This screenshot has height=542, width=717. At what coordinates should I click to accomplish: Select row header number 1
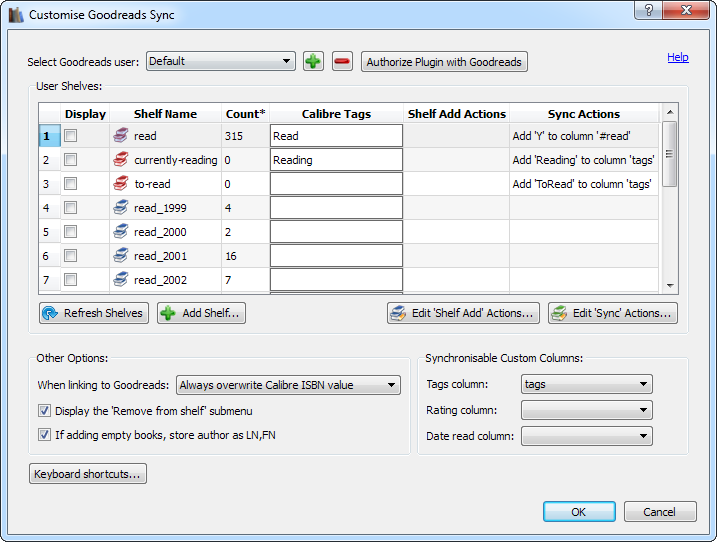coord(50,136)
